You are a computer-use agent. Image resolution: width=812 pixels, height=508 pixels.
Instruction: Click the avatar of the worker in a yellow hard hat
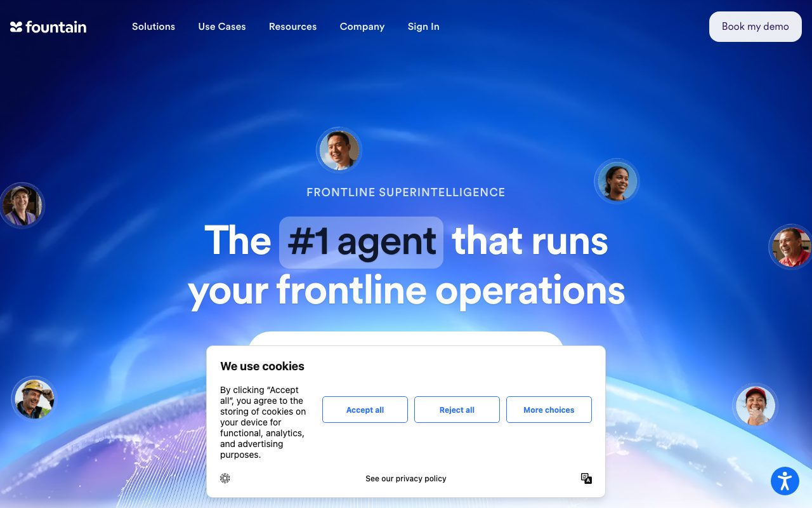(34, 399)
